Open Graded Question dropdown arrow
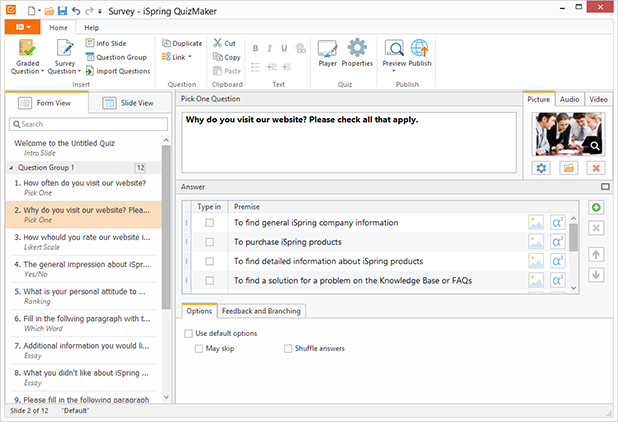The height and width of the screenshot is (422, 618). 42,71
